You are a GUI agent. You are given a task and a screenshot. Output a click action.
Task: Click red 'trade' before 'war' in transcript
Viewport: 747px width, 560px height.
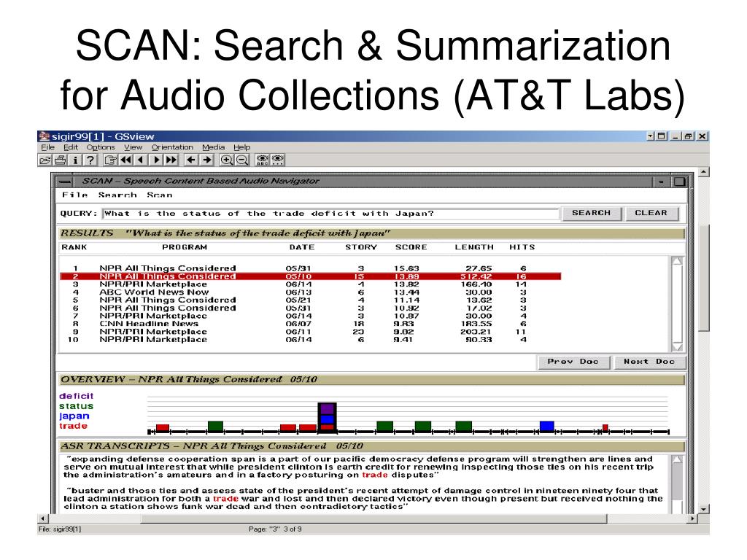click(225, 499)
